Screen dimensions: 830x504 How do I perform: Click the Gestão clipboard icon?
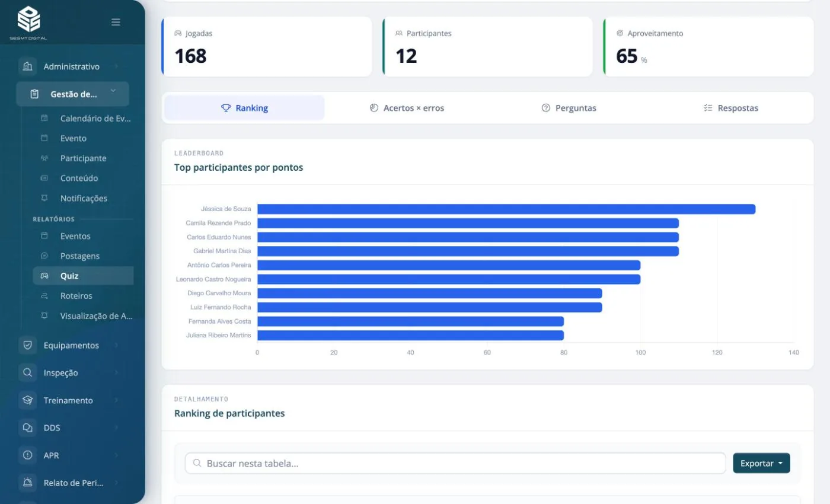pyautogui.click(x=34, y=94)
